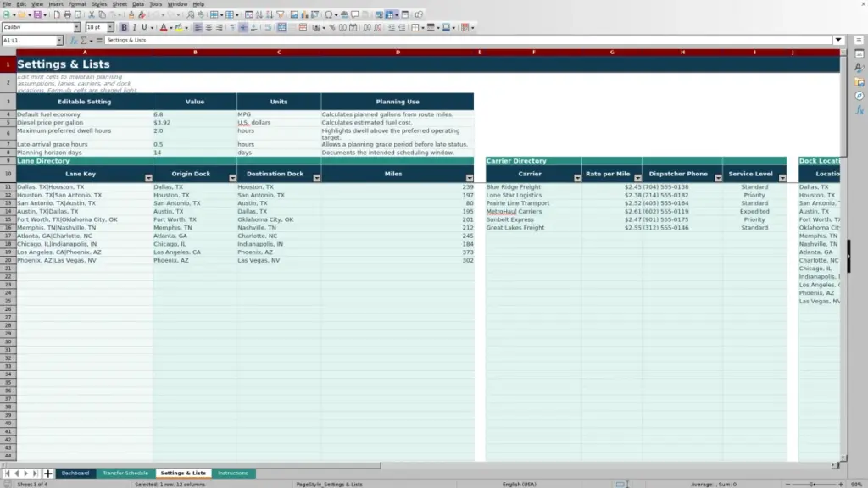Toggle Wrap Text button

coord(268,28)
